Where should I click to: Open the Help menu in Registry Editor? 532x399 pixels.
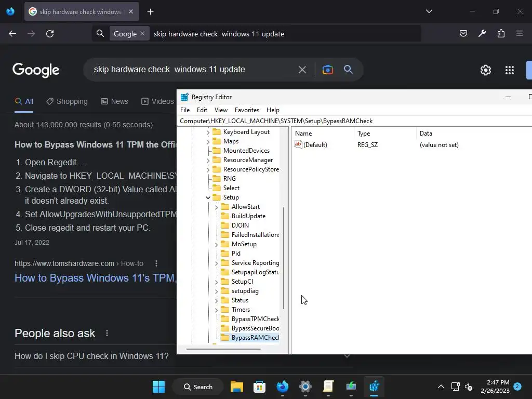point(273,110)
